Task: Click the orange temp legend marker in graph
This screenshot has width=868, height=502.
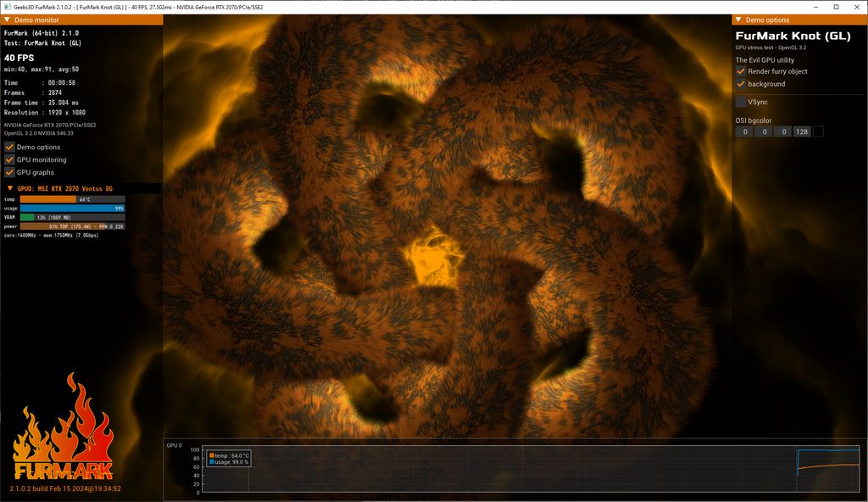Action: click(211, 455)
